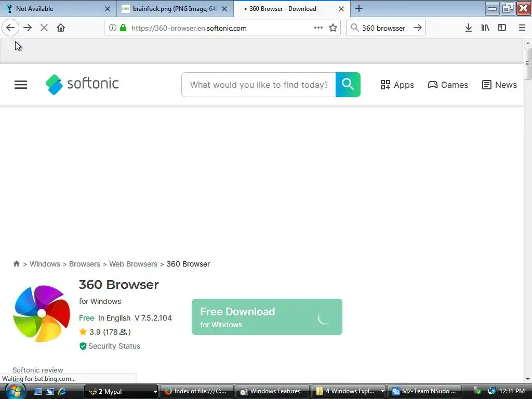Image resolution: width=532 pixels, height=399 pixels.
Task: Go to Browsers breadcrumb link
Action: 85,264
